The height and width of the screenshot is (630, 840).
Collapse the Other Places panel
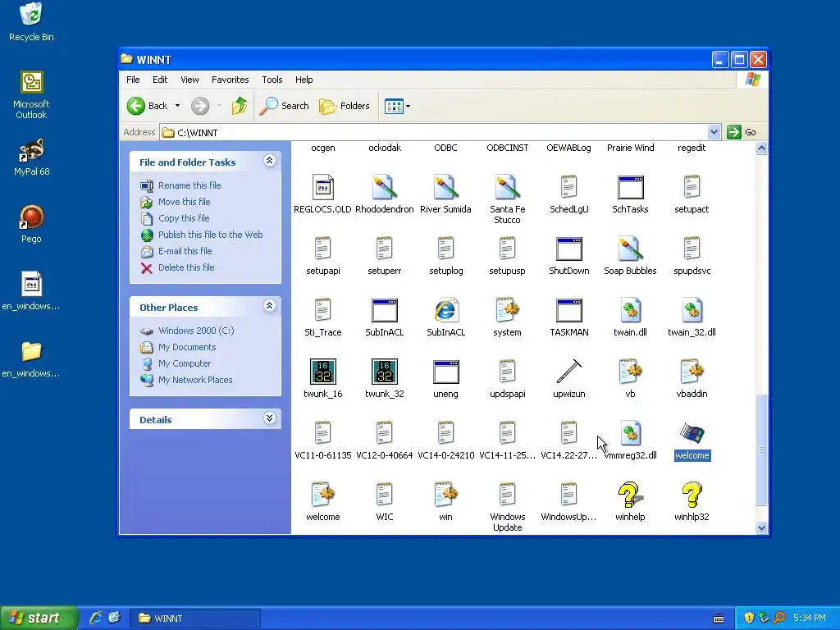(269, 306)
